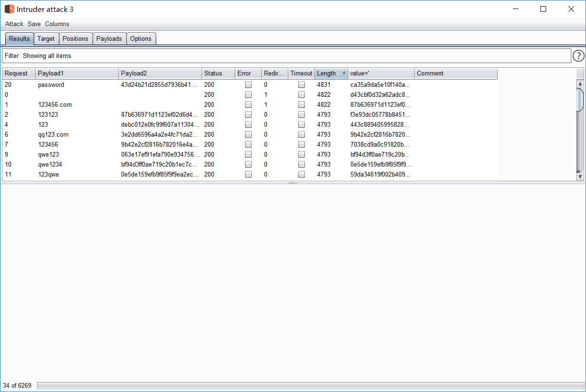Sort results by Status column header

tap(213, 74)
